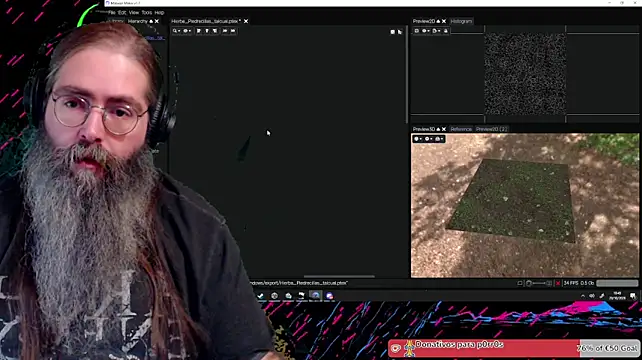Image resolution: width=642 pixels, height=360 pixels.
Task: Switch to the Preview2D tab
Action: [423, 21]
